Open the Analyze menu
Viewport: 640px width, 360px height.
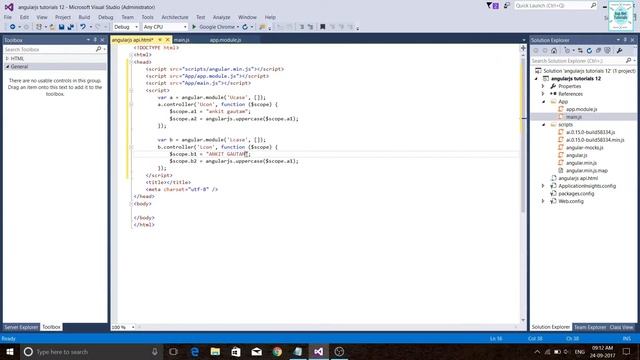pyautogui.click(x=222, y=17)
